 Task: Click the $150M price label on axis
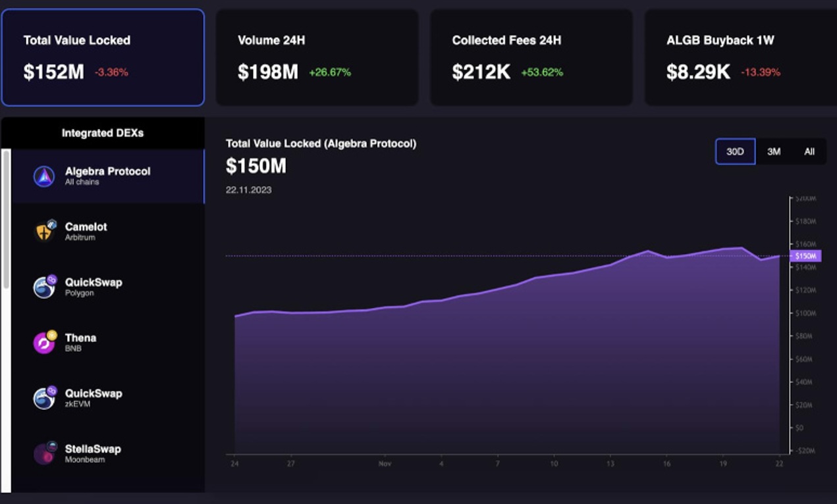point(805,256)
